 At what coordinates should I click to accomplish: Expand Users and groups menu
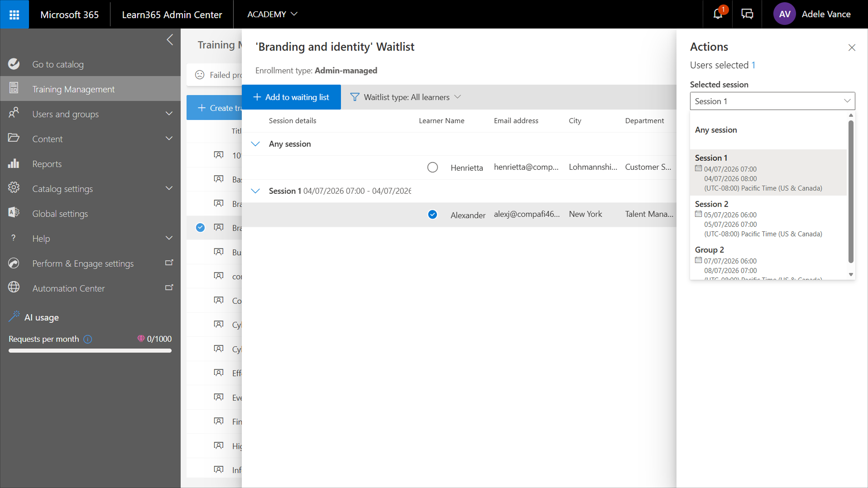tap(169, 114)
